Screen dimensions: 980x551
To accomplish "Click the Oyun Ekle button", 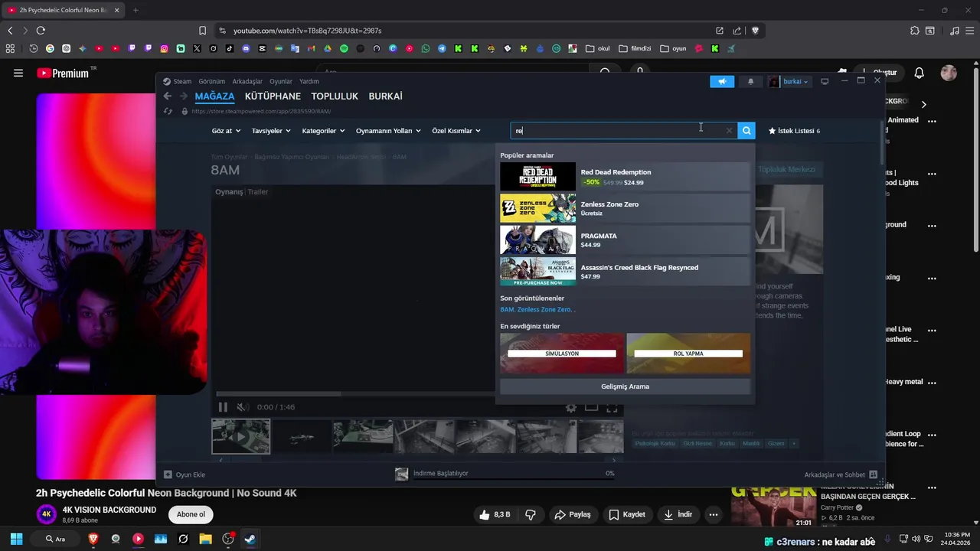I will pyautogui.click(x=185, y=474).
